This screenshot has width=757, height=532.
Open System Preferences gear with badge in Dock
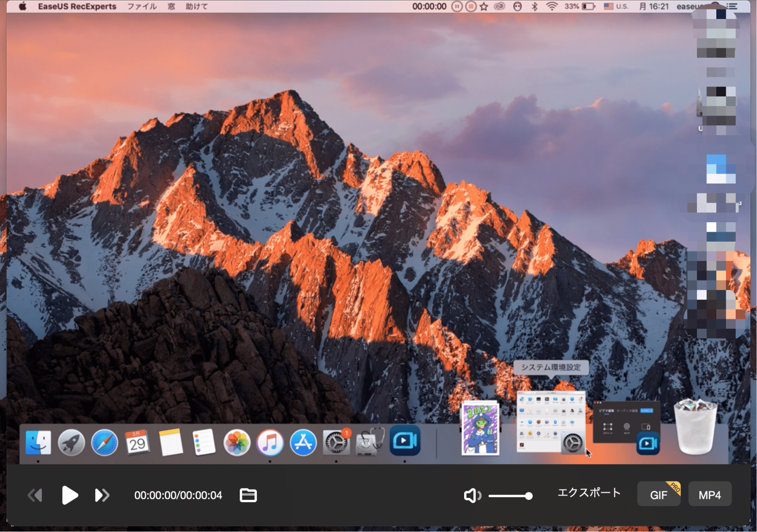tap(336, 443)
